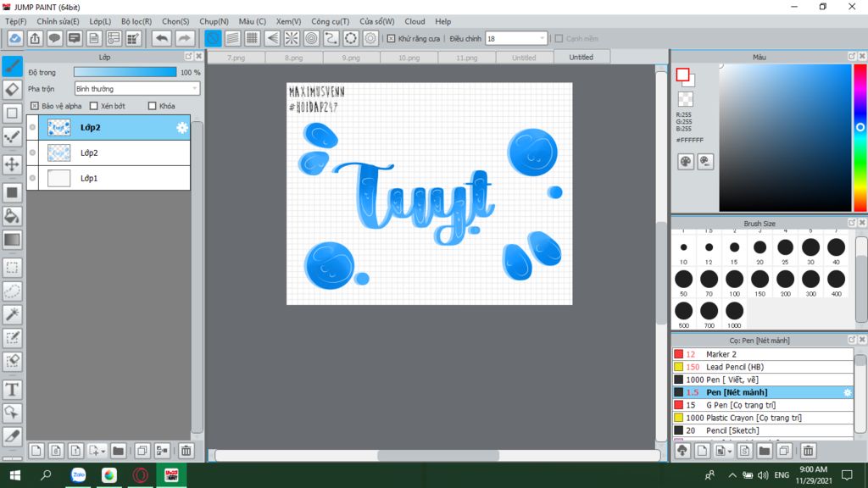This screenshot has height=488, width=868.
Task: Select the Lasso selection tool
Action: (12, 291)
